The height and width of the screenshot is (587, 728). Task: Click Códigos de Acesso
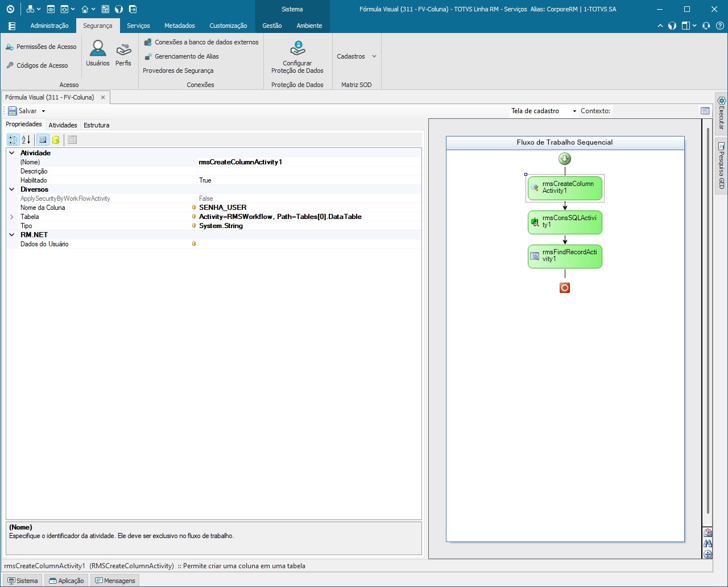(37, 65)
